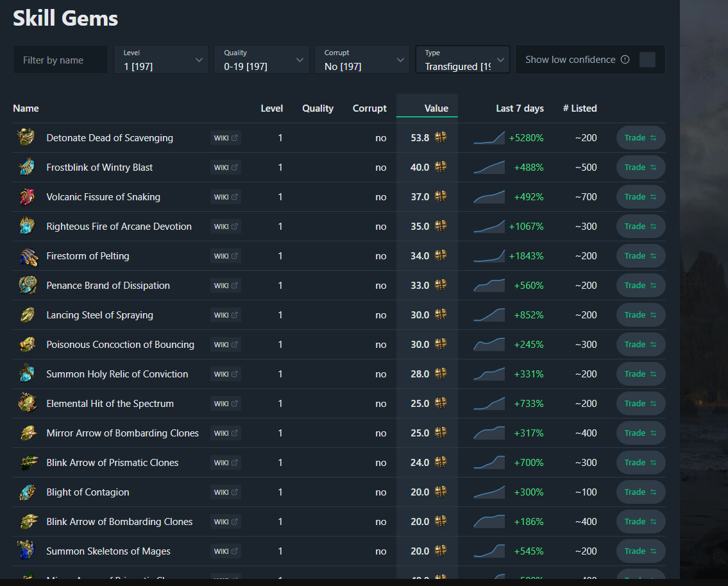
Task: Enable the Show low confidence checkbox
Action: tap(647, 60)
